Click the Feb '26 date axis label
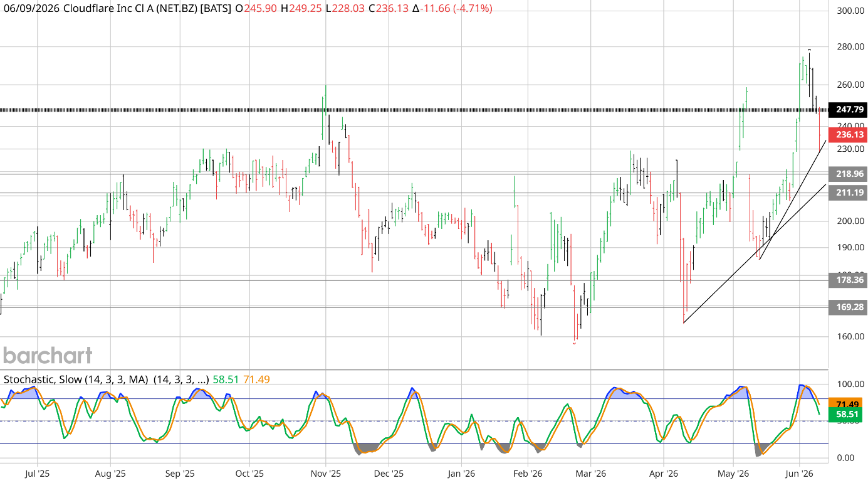This screenshot has height=483, width=868. [x=528, y=474]
